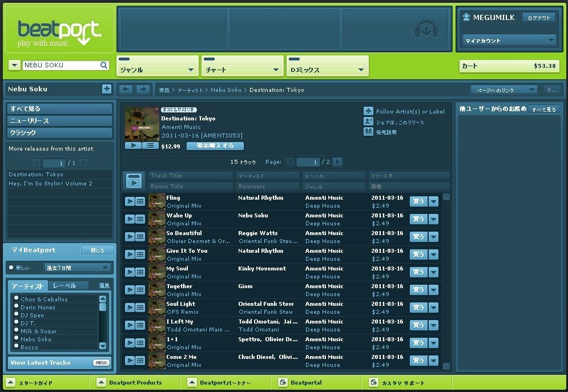Go forward with the right arrow
568x392 pixels.
tap(143, 90)
